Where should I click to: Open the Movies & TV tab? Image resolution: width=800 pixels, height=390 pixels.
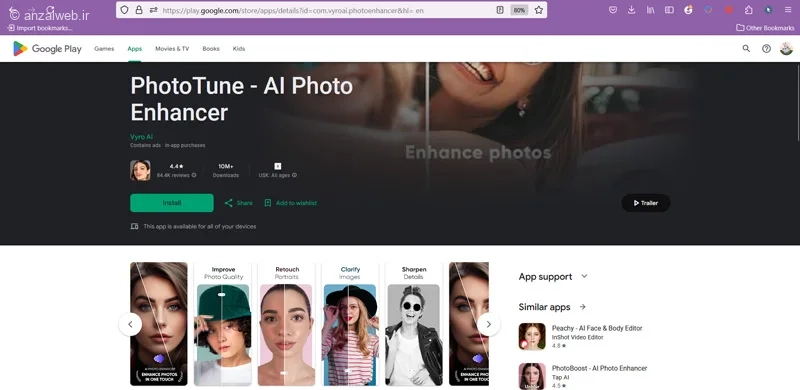tap(172, 48)
